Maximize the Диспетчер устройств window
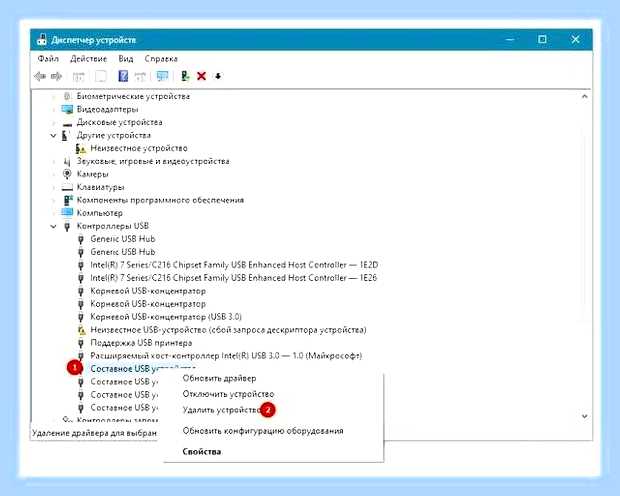The height and width of the screenshot is (496, 620). [542, 39]
